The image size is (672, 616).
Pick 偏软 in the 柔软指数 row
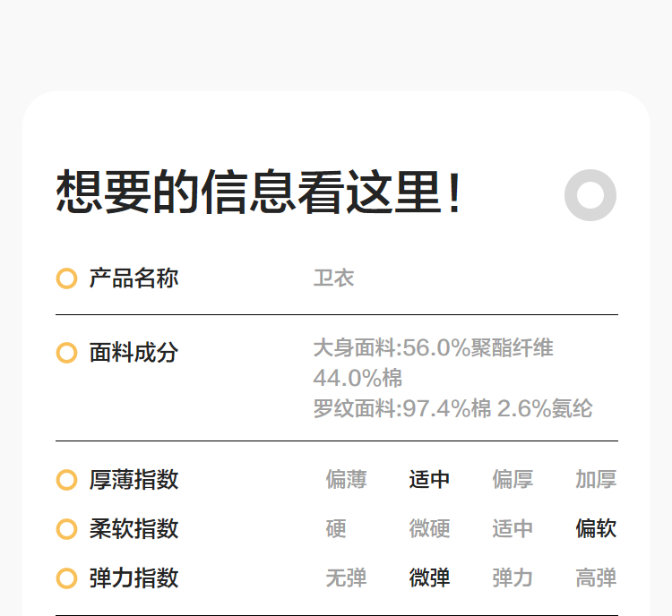[x=596, y=529]
